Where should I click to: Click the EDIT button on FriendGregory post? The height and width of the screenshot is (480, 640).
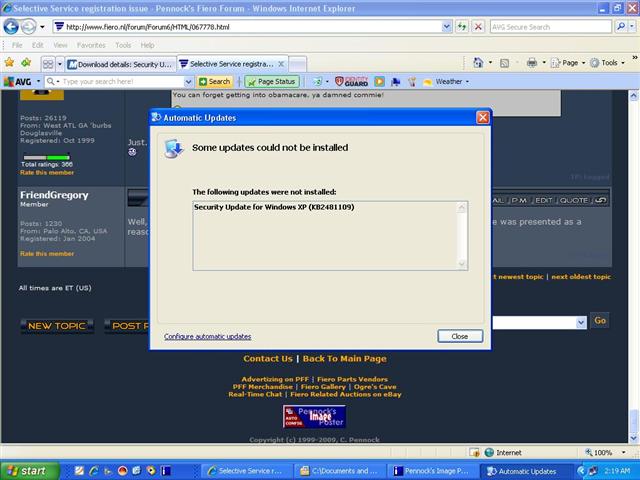point(544,200)
